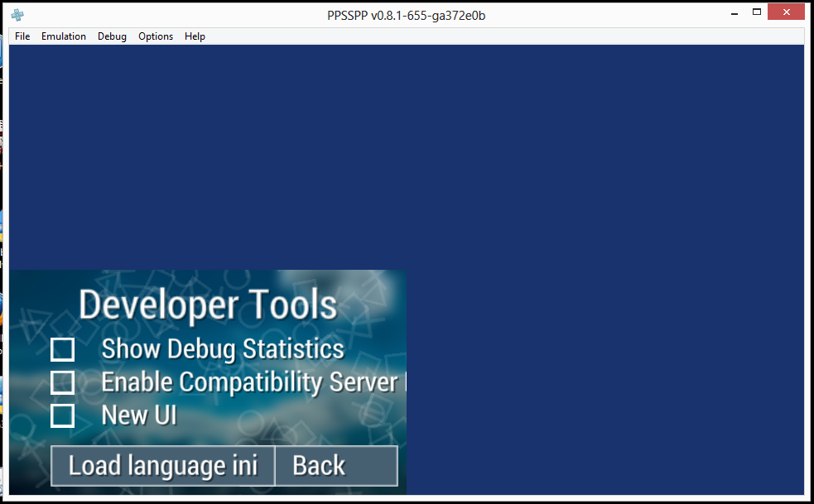Click the Enable Compatibility Server label text
This screenshot has width=814, height=504.
pos(248,382)
